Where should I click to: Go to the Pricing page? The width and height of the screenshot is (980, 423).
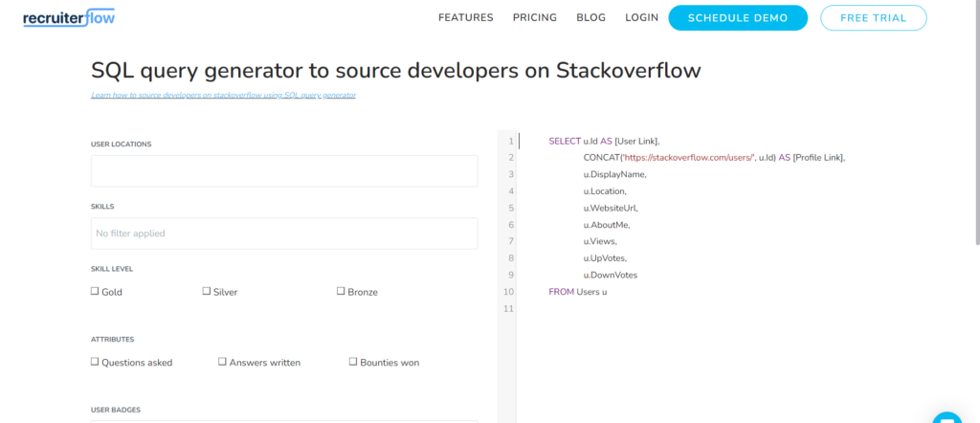(535, 18)
